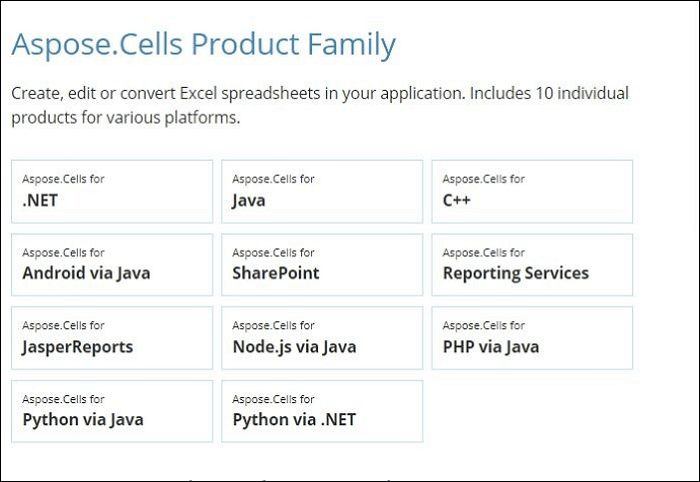Click the small 'Aspose.Cells for' label above PHP via Java
This screenshot has height=482, width=700.
click(483, 325)
